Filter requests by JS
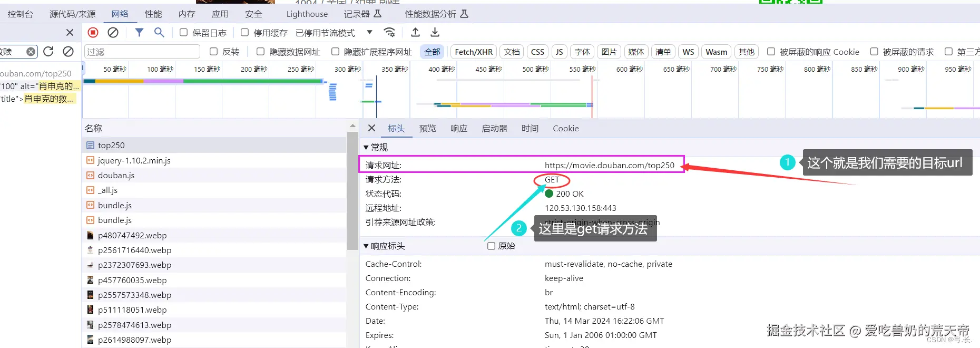The width and height of the screenshot is (980, 348). (559, 52)
